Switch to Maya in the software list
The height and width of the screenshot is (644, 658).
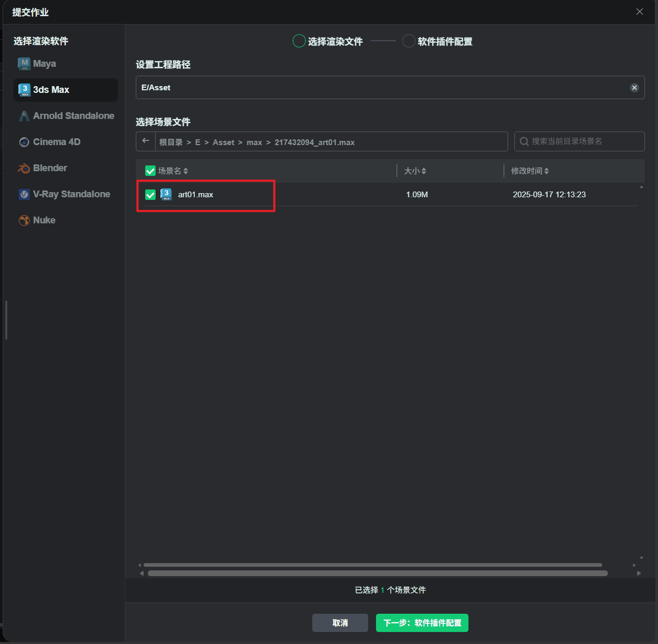coord(66,64)
